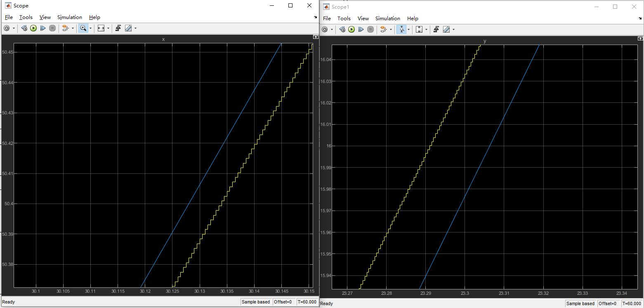
Task: Open triggers icon in Scope1 window
Action: pyautogui.click(x=436, y=30)
